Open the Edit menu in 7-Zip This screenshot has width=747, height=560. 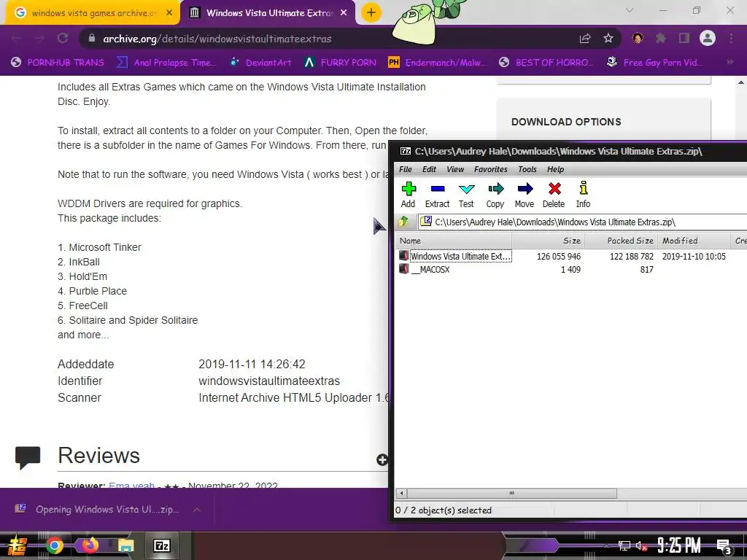[429, 169]
